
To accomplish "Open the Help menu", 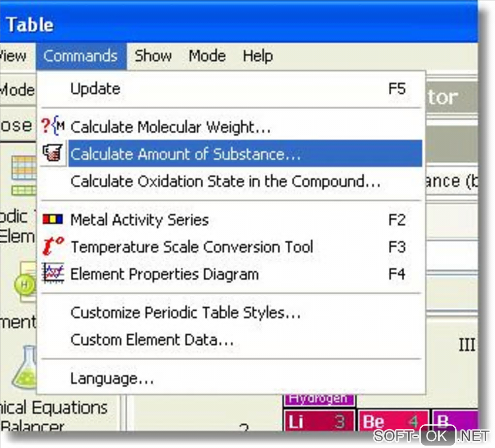I will 258,56.
